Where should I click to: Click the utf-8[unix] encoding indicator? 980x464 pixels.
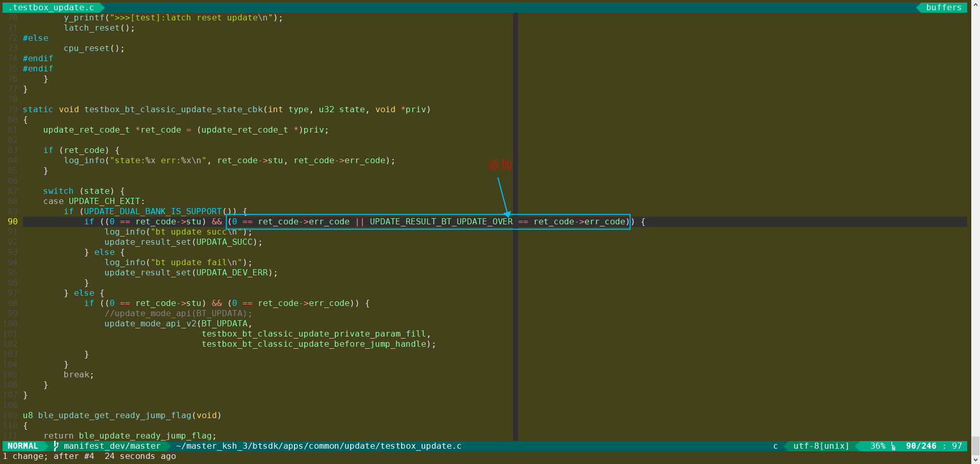point(821,446)
